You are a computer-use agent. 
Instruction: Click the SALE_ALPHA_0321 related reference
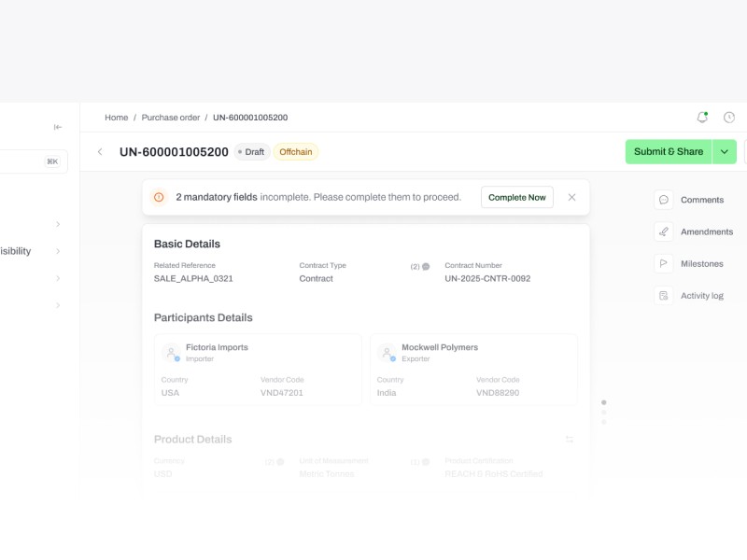point(193,278)
